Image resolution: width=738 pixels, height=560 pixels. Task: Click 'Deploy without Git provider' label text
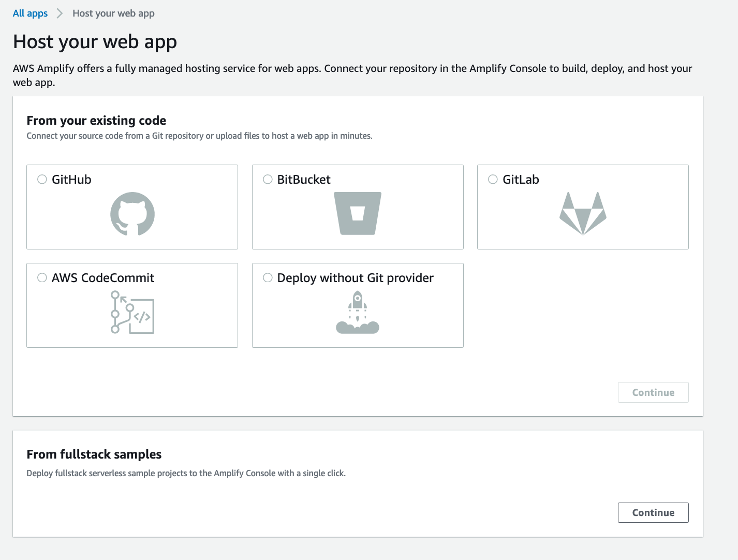[x=356, y=278]
